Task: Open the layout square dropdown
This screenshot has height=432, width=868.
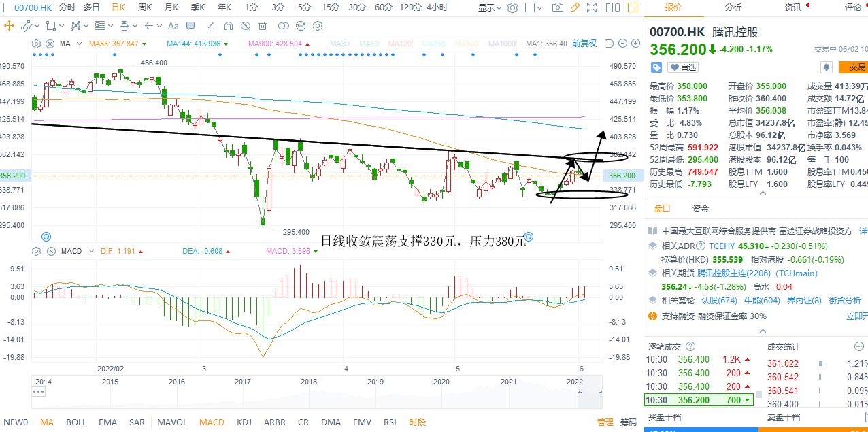Action: [x=534, y=7]
